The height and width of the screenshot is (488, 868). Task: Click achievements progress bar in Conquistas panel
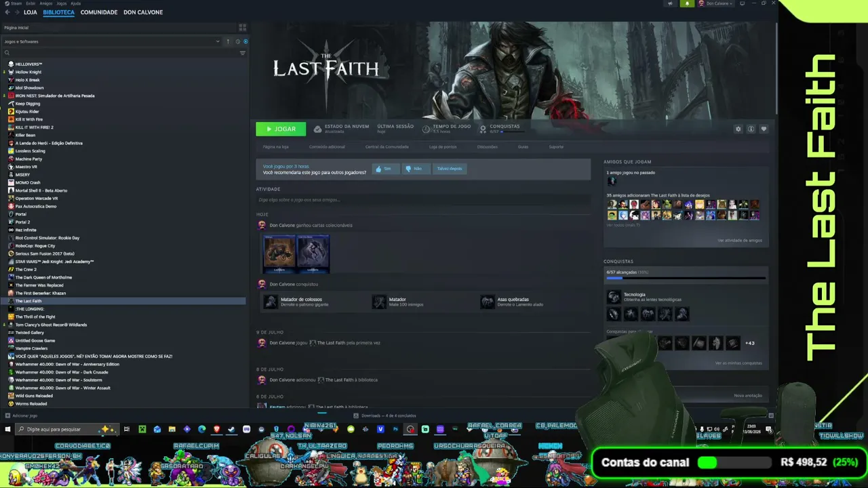tap(686, 278)
